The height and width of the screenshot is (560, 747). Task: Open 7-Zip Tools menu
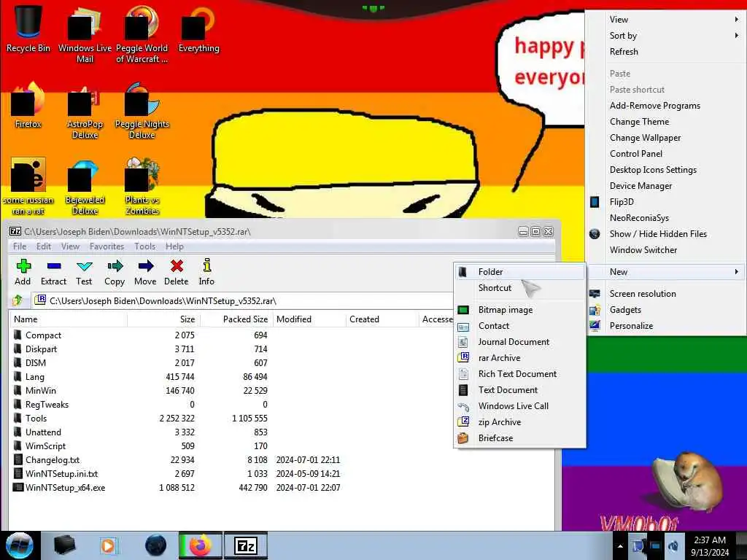coord(145,246)
